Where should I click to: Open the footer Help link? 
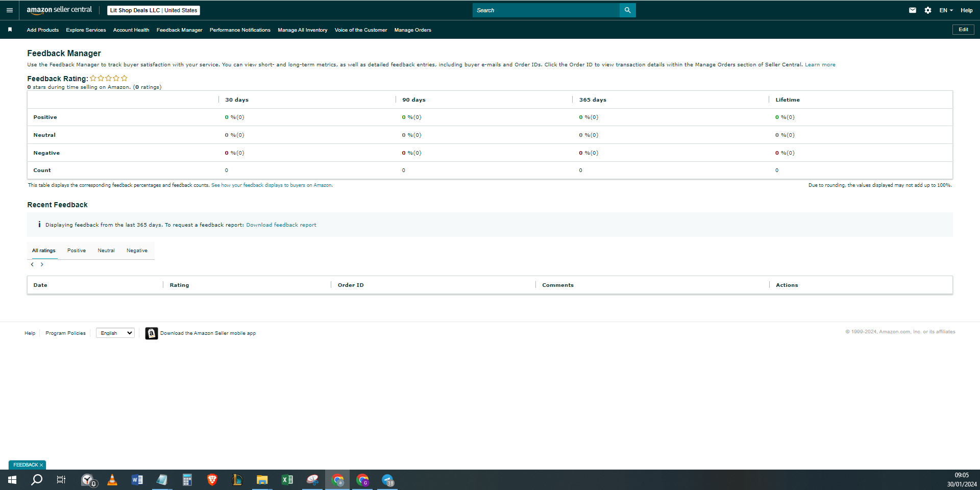tap(30, 333)
